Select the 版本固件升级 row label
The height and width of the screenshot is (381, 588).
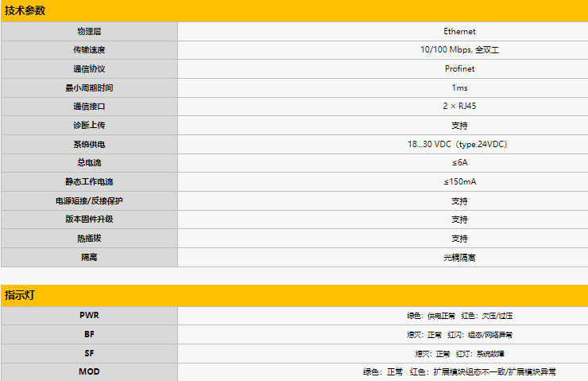(89, 219)
